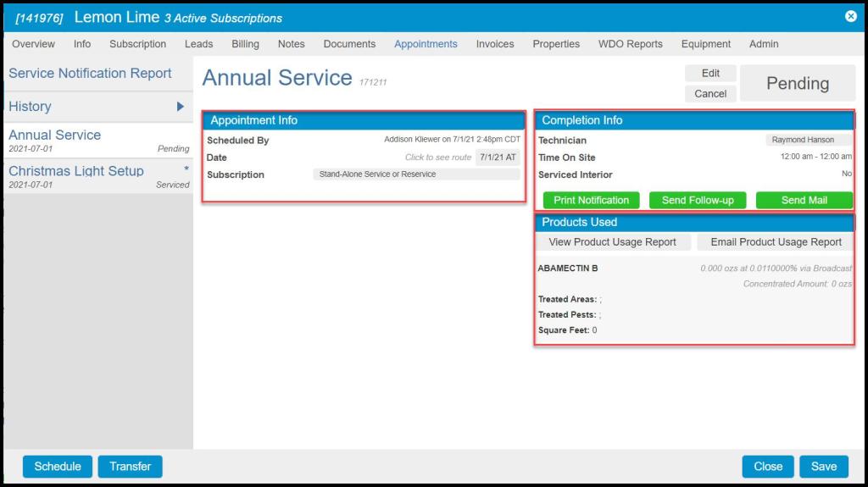The height and width of the screenshot is (487, 868).
Task: Click the Send Mail button
Action: click(x=804, y=201)
